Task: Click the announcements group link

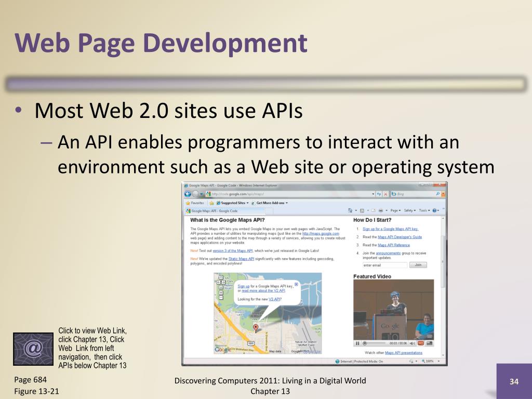Action: pyautogui.click(x=388, y=253)
